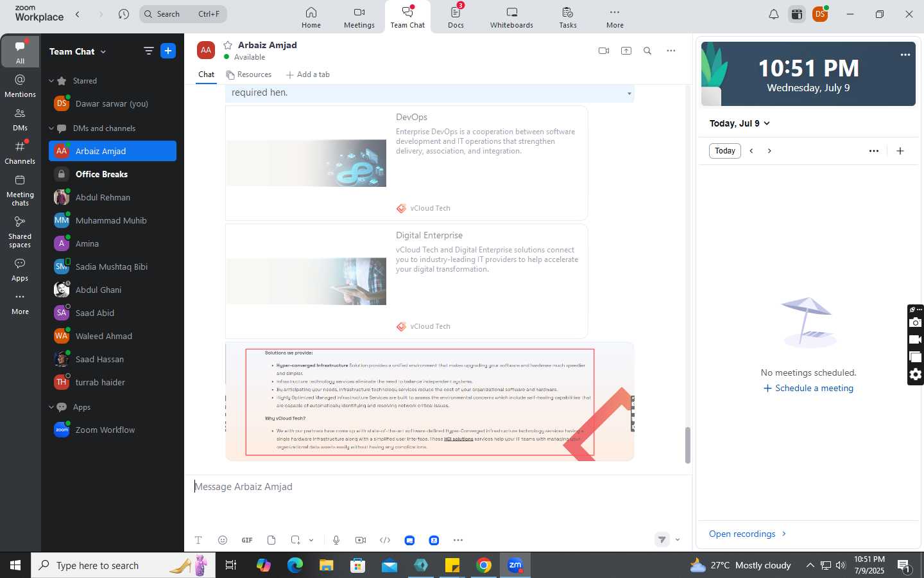Image resolution: width=924 pixels, height=578 pixels.
Task: Open the Tasks tab
Action: [568, 17]
